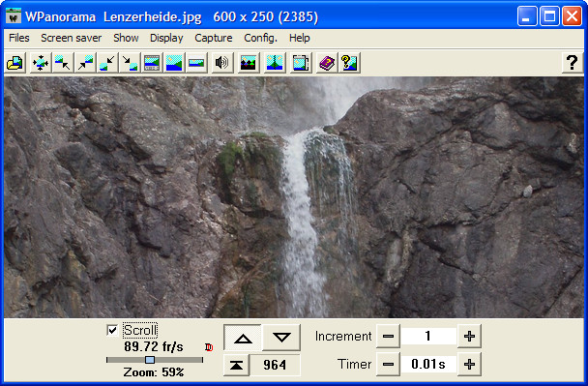This screenshot has width=588, height=386.
Task: Open the Show menu
Action: [x=126, y=38]
